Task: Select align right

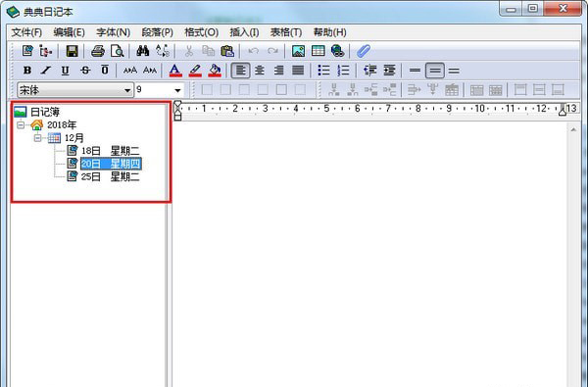Action: pyautogui.click(x=278, y=71)
